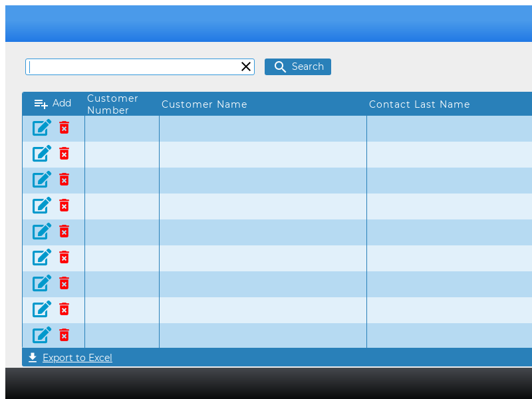The image size is (532, 399).
Task: Click the download icon beside Export to Excel
Action: [33, 358]
